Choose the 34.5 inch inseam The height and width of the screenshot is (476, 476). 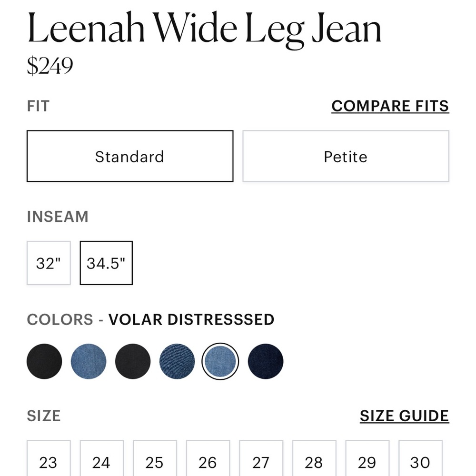tap(106, 263)
